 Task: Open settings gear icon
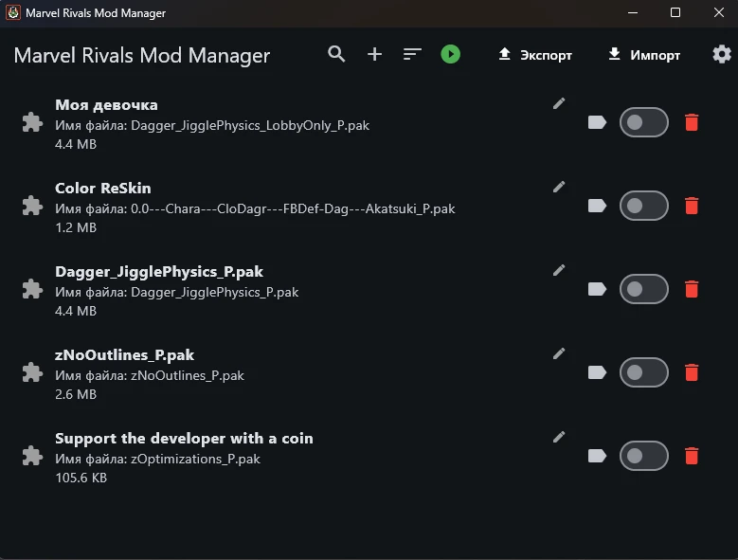point(722,54)
